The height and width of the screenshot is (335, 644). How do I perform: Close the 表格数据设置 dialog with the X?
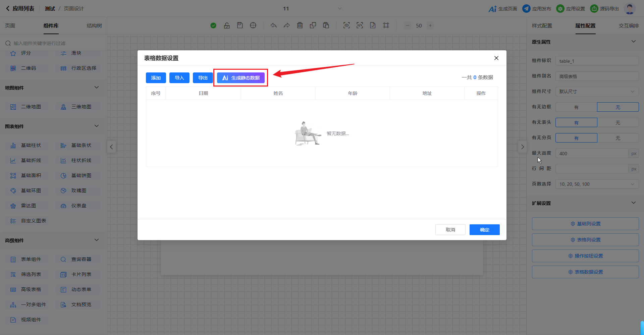pyautogui.click(x=496, y=58)
